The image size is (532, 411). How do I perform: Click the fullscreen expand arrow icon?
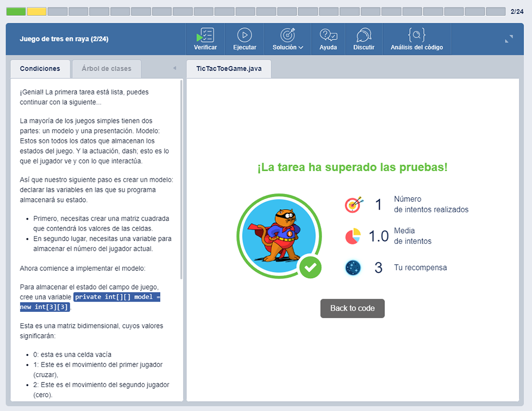509,39
